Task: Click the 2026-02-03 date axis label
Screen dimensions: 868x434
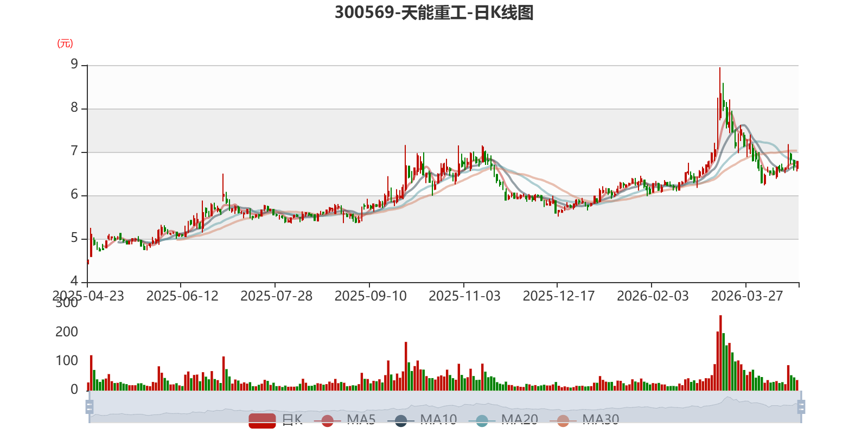Action: click(x=653, y=296)
